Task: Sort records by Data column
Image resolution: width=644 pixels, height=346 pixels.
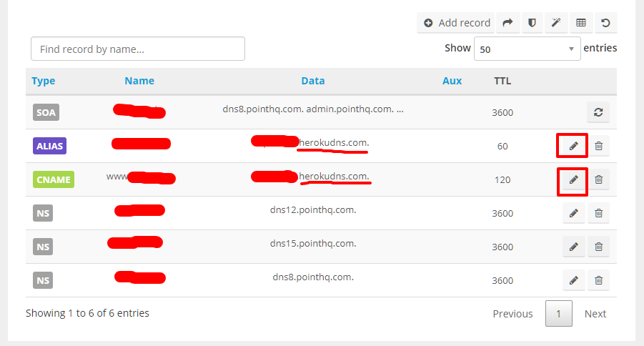Action: coord(313,81)
